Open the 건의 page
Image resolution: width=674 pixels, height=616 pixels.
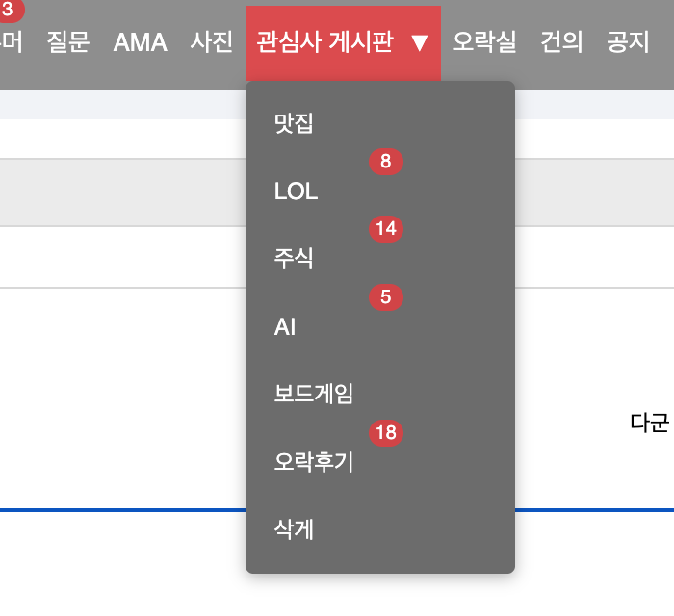point(561,43)
